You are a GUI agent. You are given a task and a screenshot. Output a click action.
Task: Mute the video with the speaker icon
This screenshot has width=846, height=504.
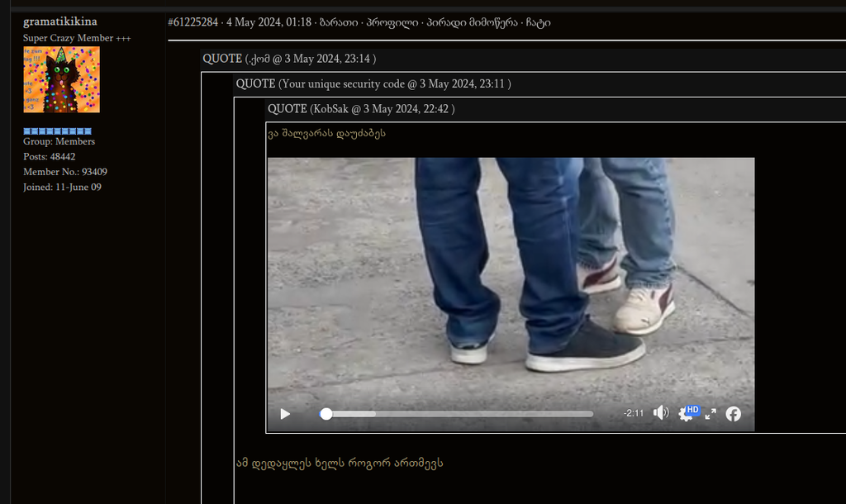[x=660, y=413]
